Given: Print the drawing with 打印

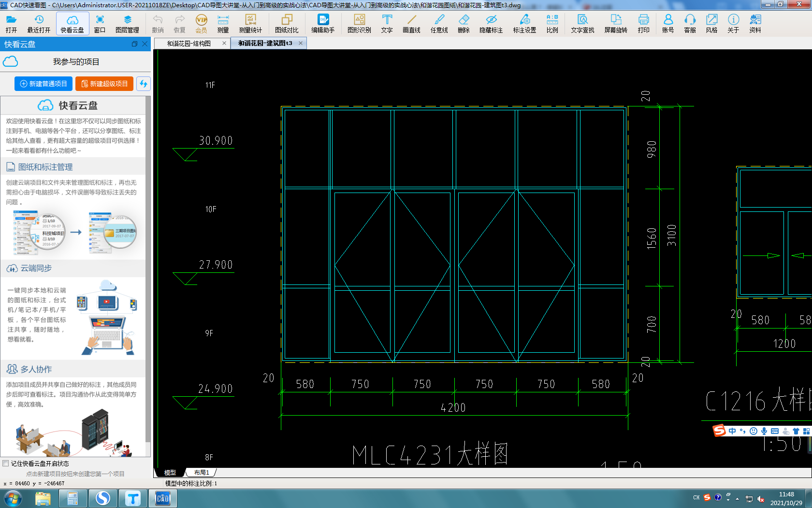Looking at the screenshot, I should pos(643,23).
